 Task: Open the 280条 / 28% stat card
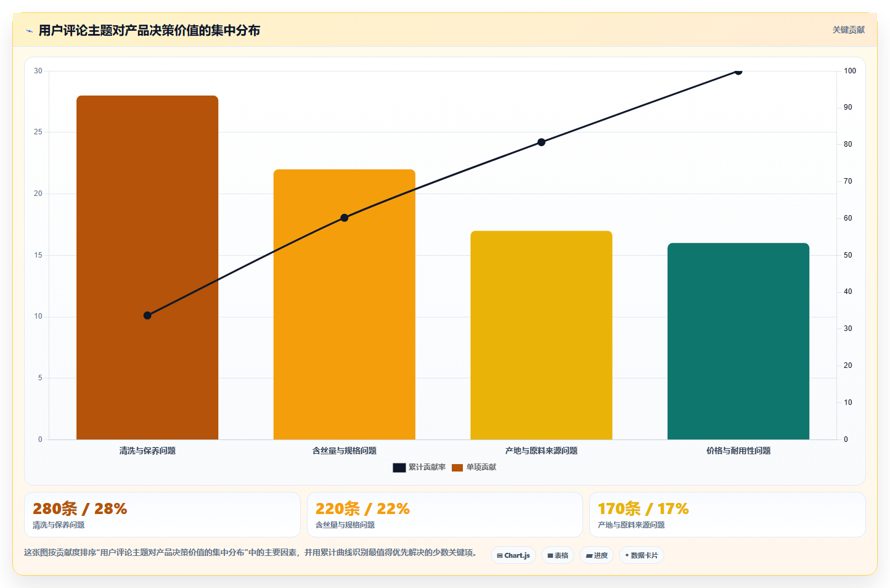point(162,515)
